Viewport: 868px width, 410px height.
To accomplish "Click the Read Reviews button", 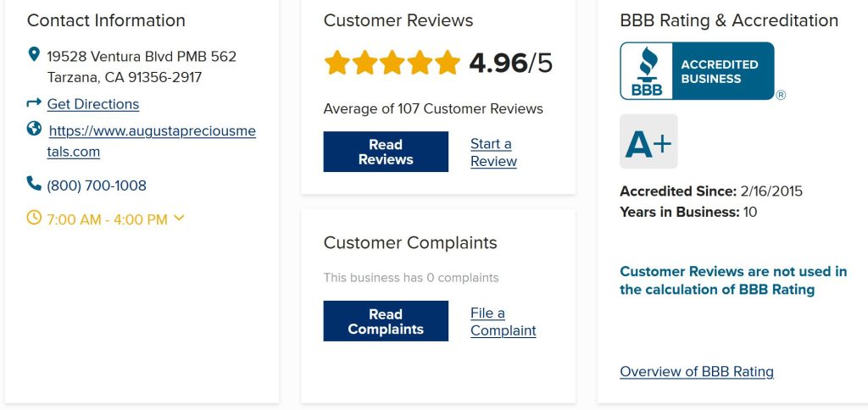I will tap(386, 152).
